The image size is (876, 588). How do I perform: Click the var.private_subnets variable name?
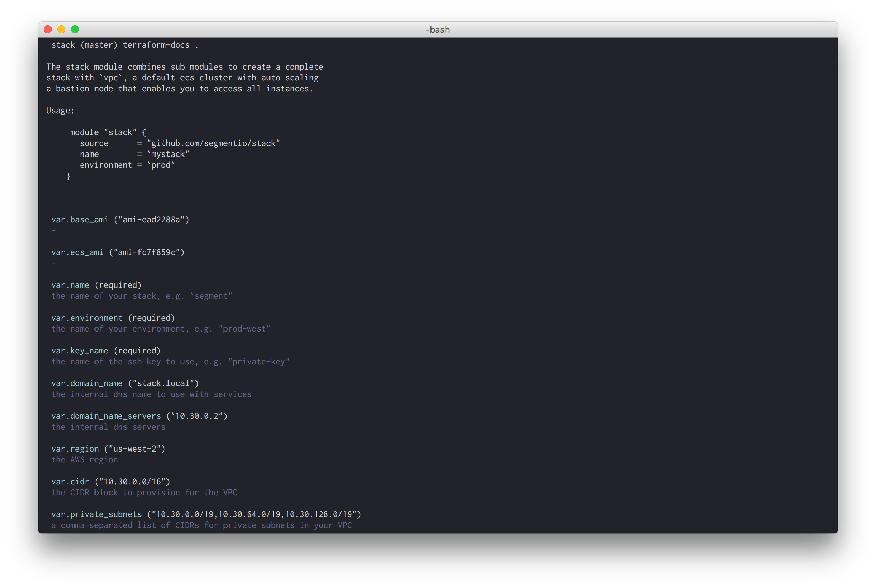click(x=97, y=514)
